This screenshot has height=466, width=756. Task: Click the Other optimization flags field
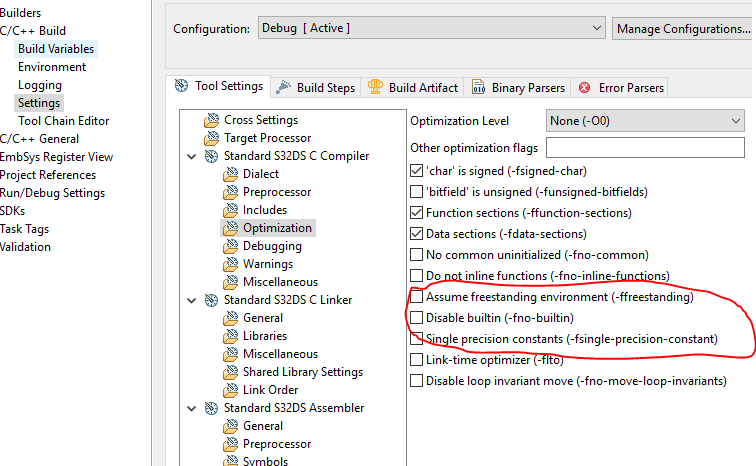[645, 148]
